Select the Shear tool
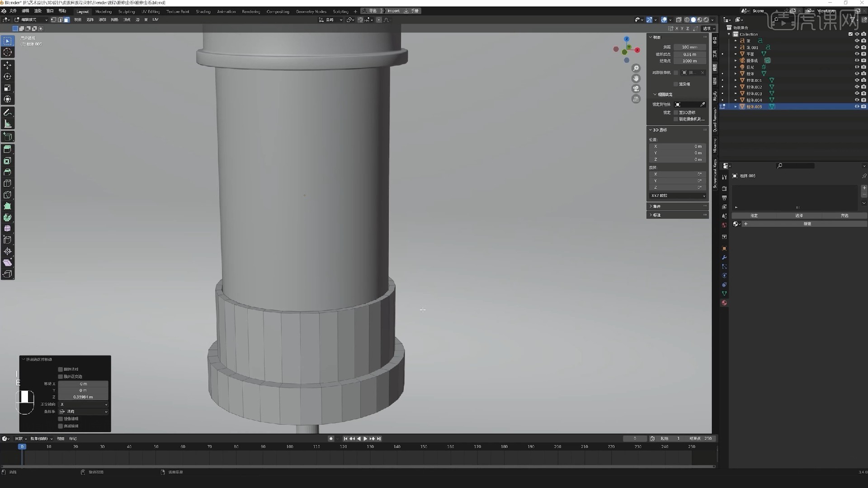The height and width of the screenshot is (488, 868). point(8,263)
